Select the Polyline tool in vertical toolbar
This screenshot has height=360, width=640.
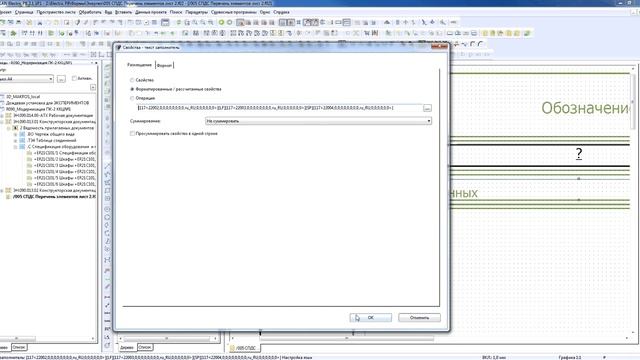[107, 174]
